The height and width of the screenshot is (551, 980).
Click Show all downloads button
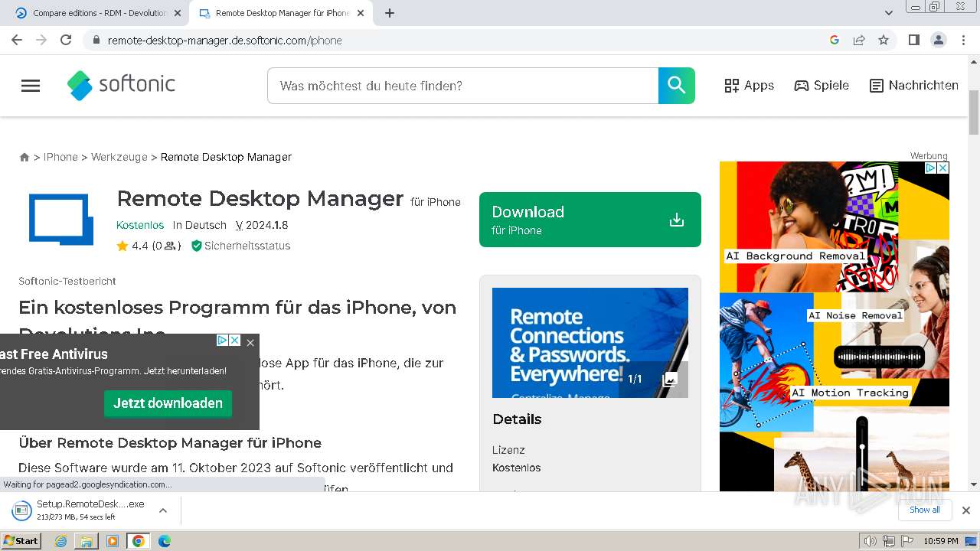(925, 510)
